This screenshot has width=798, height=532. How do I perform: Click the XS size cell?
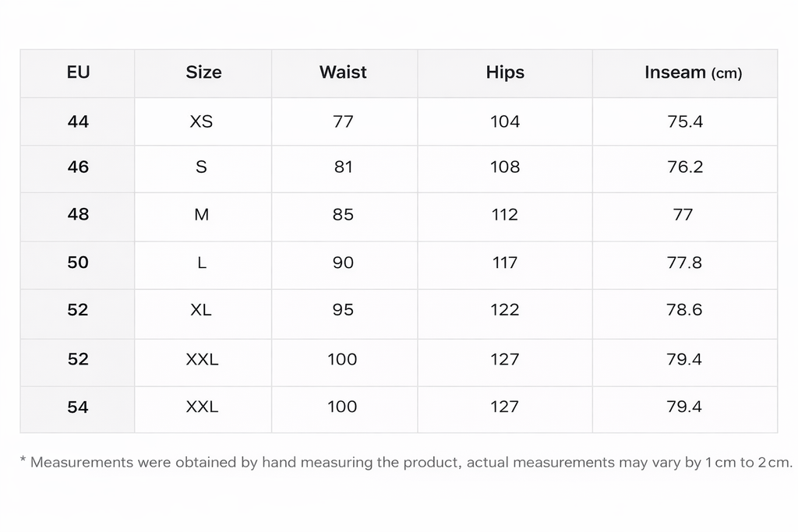click(x=201, y=122)
